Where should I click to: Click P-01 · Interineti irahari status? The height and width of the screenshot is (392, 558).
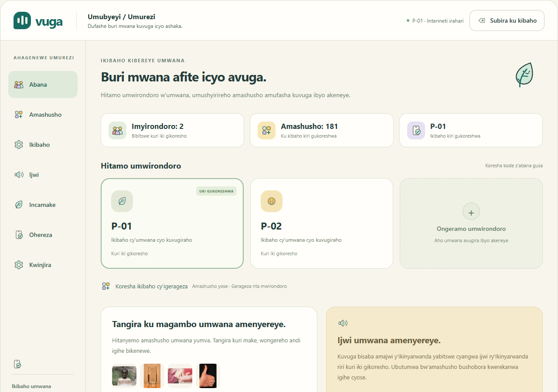coord(435,20)
